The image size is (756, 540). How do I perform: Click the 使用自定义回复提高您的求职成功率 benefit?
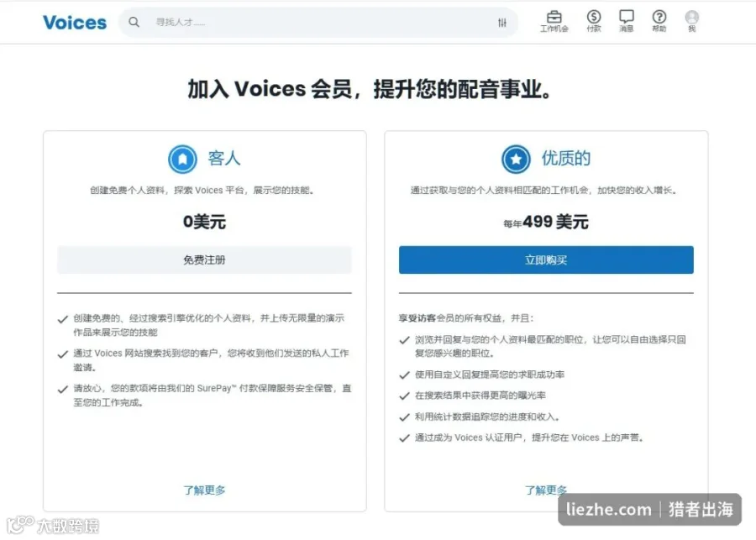490,375
